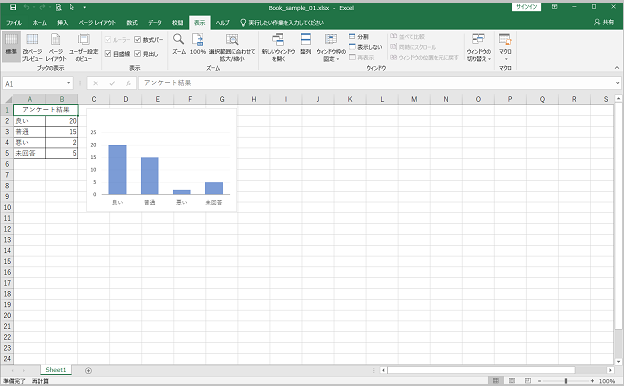Click Share (共有) icon at top right
The width and height of the screenshot is (624, 386).
pos(604,22)
